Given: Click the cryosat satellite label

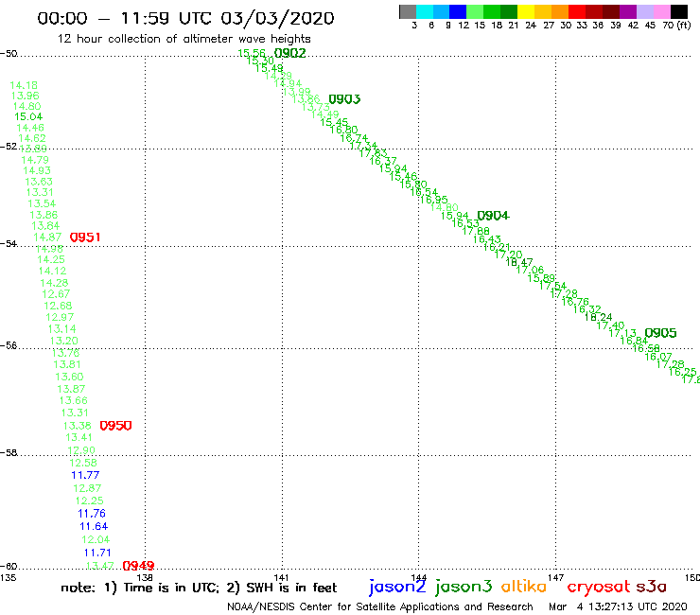Looking at the screenshot, I should coord(599,587).
